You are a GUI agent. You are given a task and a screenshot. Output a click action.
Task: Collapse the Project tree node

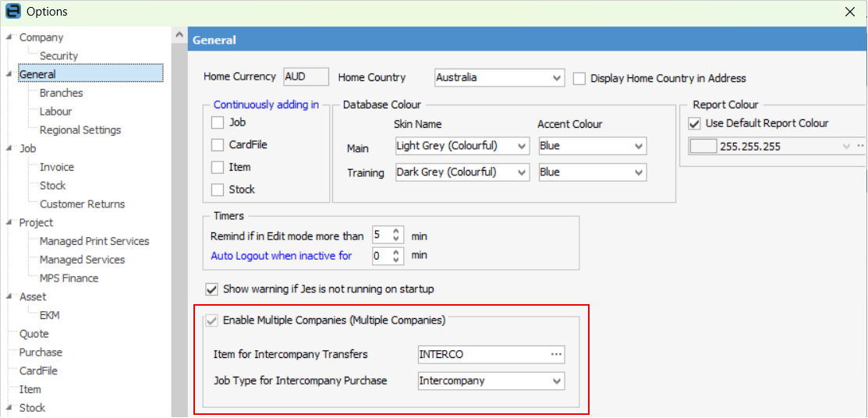pos(9,223)
